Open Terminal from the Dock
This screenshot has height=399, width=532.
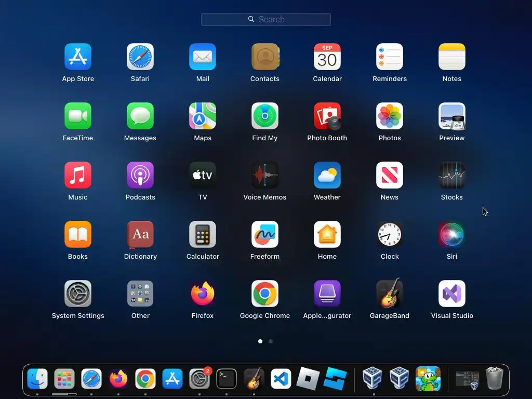227,379
